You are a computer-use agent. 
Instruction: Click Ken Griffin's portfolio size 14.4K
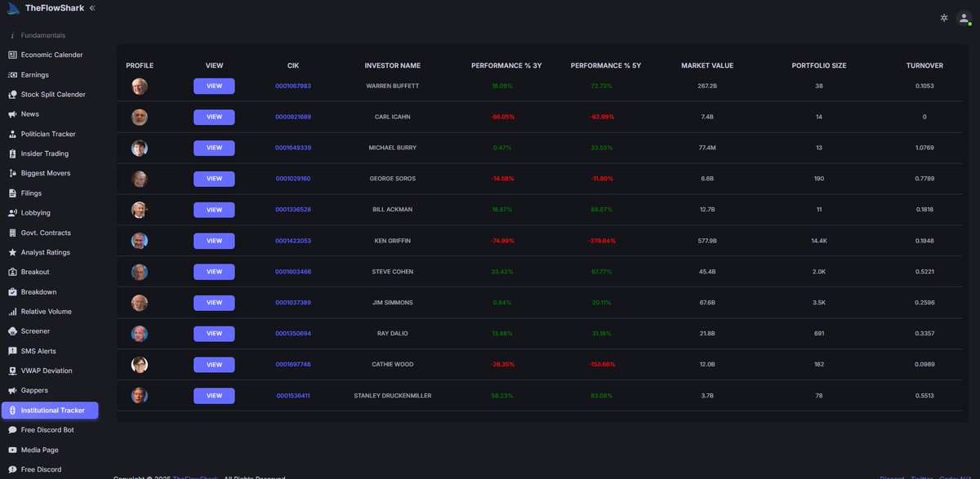tap(819, 241)
